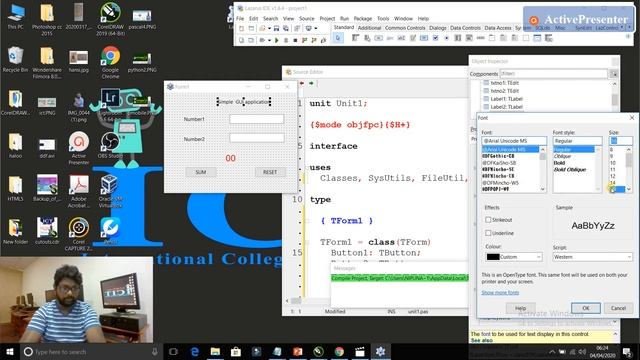Open dropdown arrow next to Open icon
This screenshot has width=640, height=360.
pos(269,28)
